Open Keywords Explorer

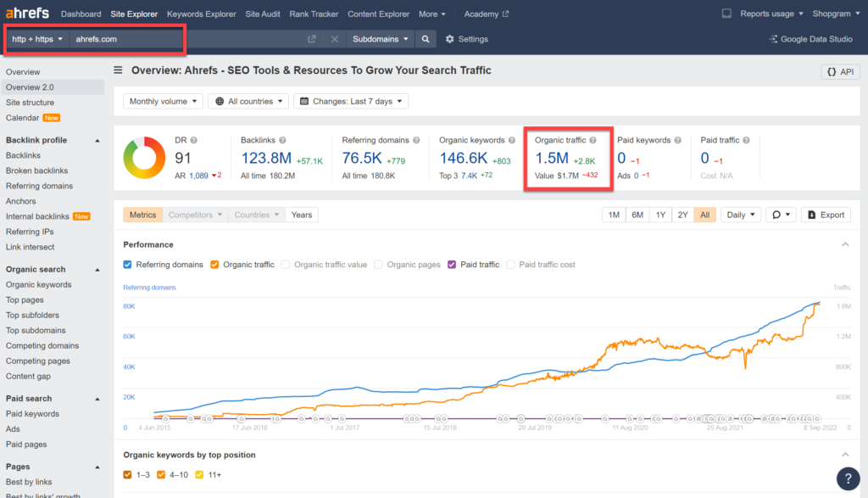[202, 14]
